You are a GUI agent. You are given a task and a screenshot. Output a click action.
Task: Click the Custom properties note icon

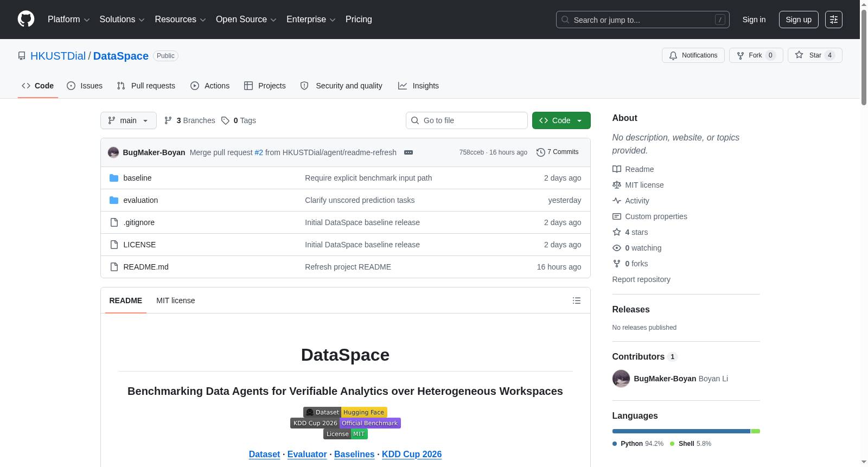click(617, 216)
